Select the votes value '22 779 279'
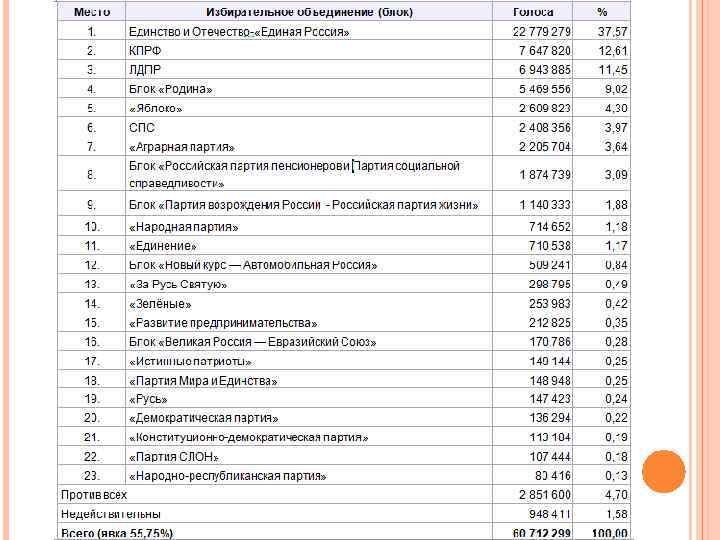Screen dimensions: 720x540 pyautogui.click(x=542, y=32)
